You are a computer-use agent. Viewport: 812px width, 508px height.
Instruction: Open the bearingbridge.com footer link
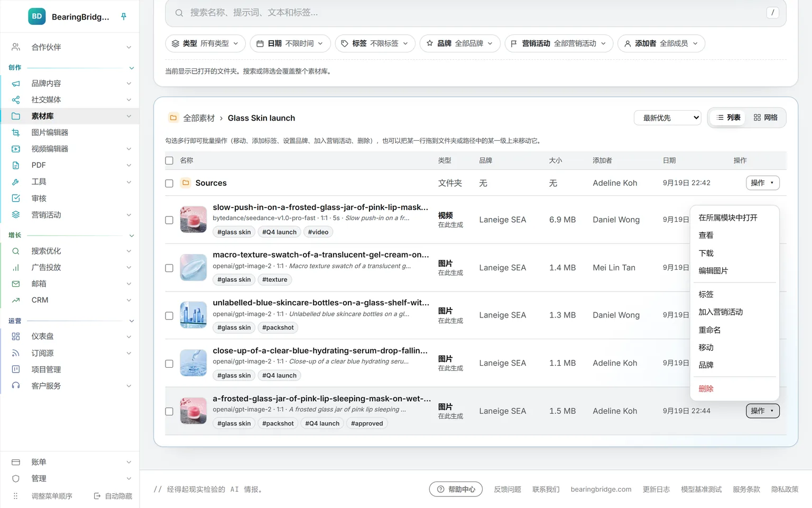601,489
